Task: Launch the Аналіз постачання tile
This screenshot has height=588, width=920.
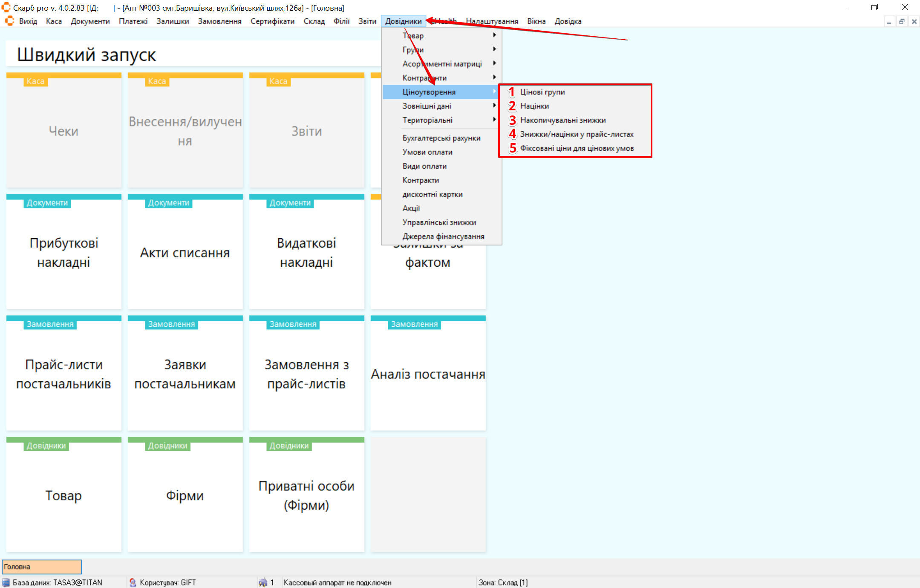Action: [428, 374]
